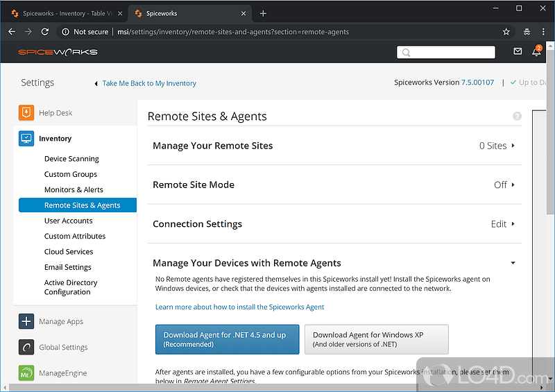Open Manage Apps section
This screenshot has height=392, width=555.
(61, 321)
